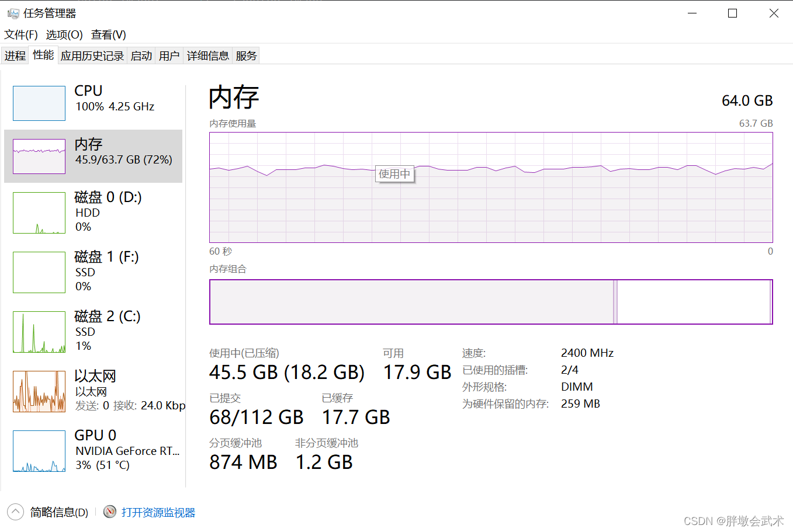Screen dimensions: 793x532
Task: Select the 磁盘 2 (C:) thumbnail graph
Action: point(39,332)
